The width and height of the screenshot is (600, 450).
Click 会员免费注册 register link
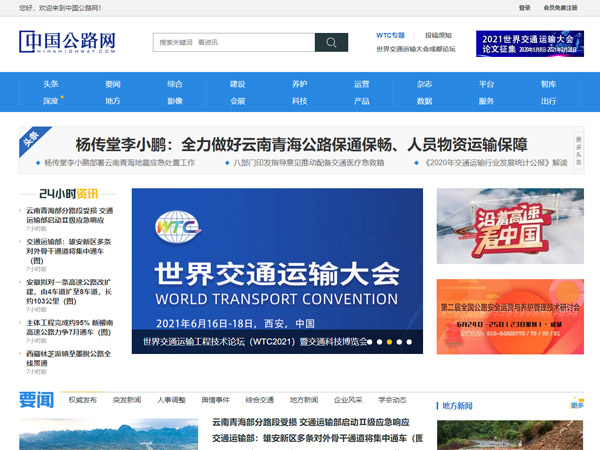coord(560,8)
